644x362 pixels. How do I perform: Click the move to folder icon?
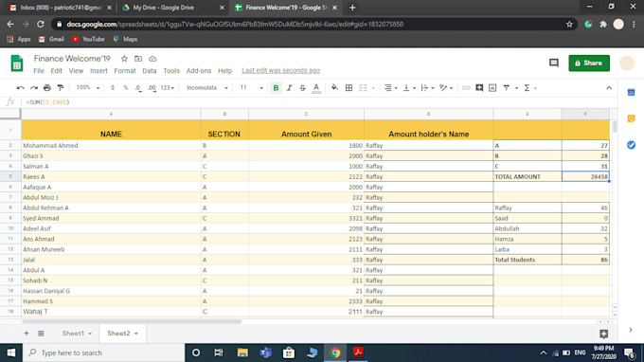tap(138, 59)
